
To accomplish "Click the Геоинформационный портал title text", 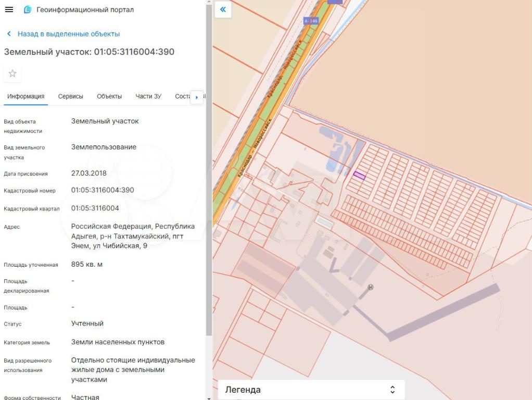I will pos(85,10).
